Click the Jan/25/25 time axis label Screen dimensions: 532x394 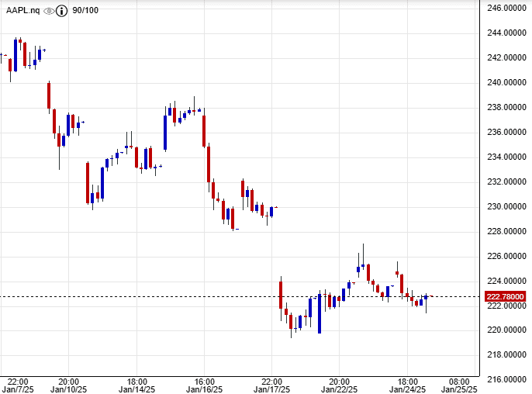tap(458, 389)
